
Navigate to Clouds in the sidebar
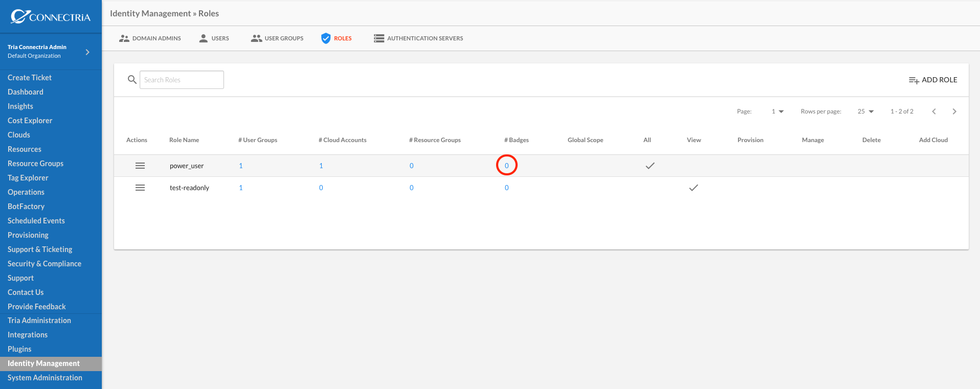[19, 135]
